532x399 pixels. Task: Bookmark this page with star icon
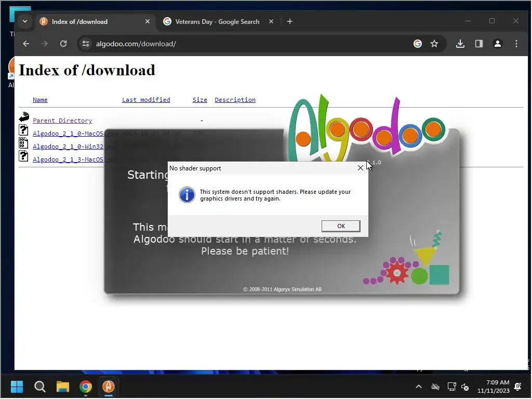point(434,44)
